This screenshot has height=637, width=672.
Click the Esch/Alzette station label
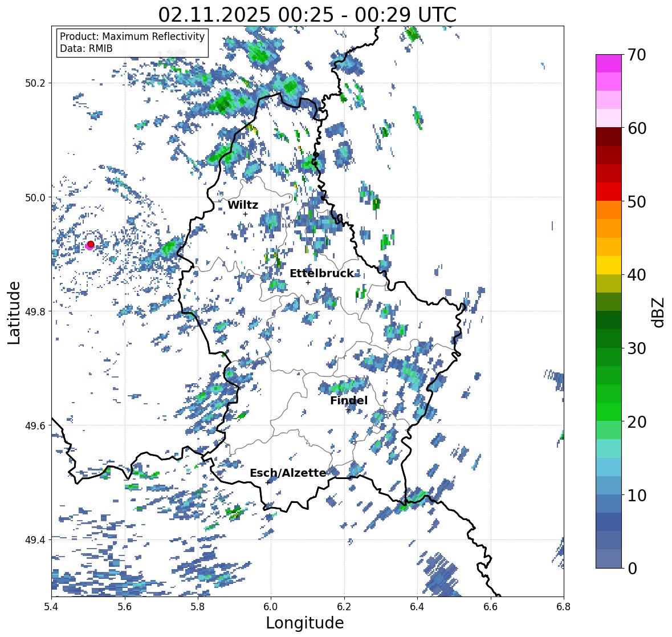point(288,473)
